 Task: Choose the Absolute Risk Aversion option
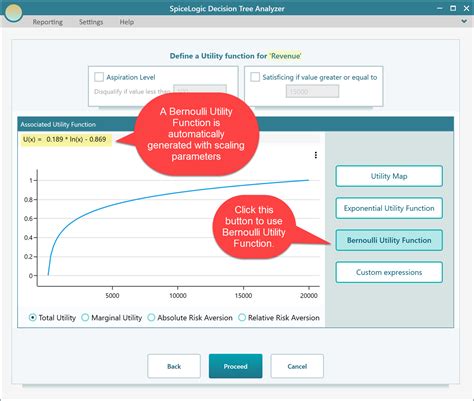pos(151,317)
